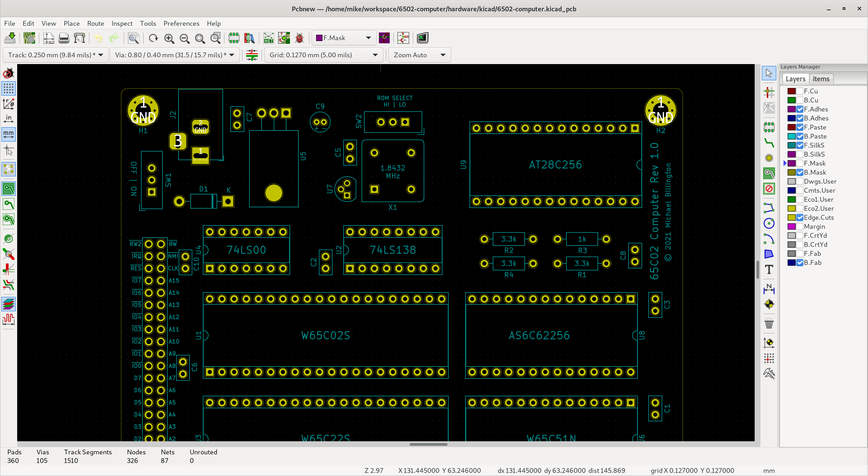Open the Track width dropdown
This screenshot has height=476, width=868.
pyautogui.click(x=56, y=55)
